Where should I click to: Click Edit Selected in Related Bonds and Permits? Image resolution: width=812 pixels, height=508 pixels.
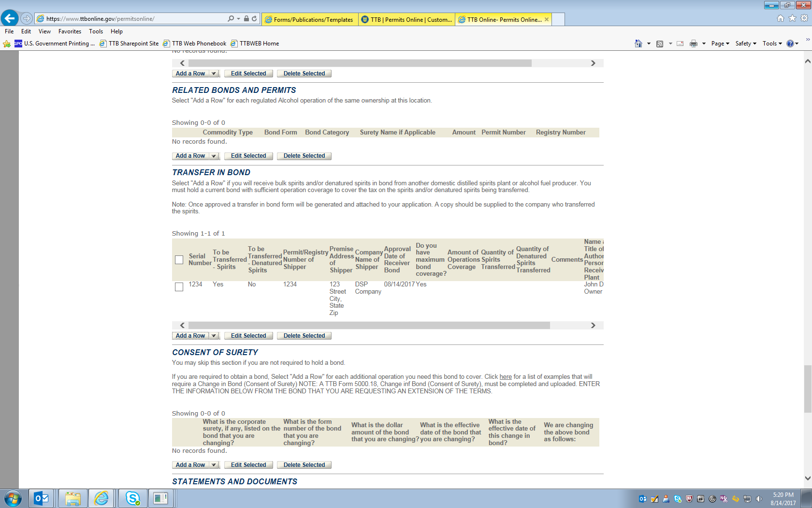[248, 156]
